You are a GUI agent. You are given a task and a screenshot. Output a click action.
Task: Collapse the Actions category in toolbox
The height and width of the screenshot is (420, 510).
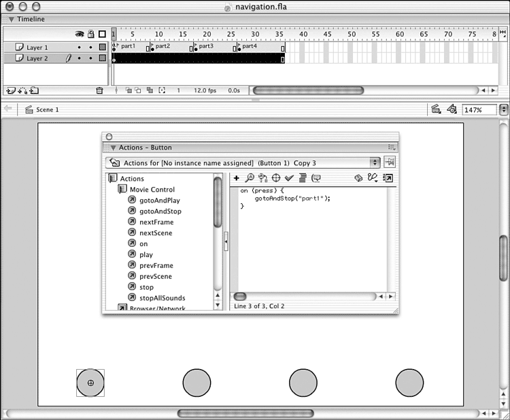click(x=113, y=178)
